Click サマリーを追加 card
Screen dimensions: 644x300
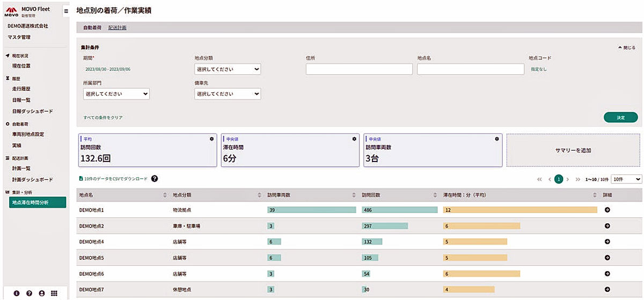[573, 150]
